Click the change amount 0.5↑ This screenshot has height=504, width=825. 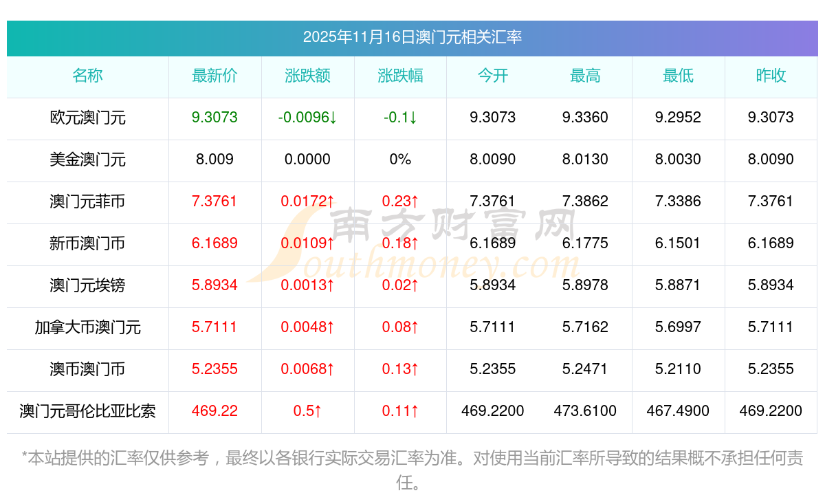tap(307, 411)
